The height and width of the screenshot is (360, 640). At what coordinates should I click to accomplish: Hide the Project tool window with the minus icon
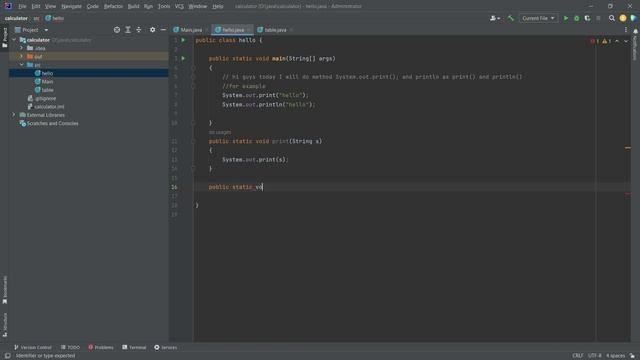(x=163, y=30)
